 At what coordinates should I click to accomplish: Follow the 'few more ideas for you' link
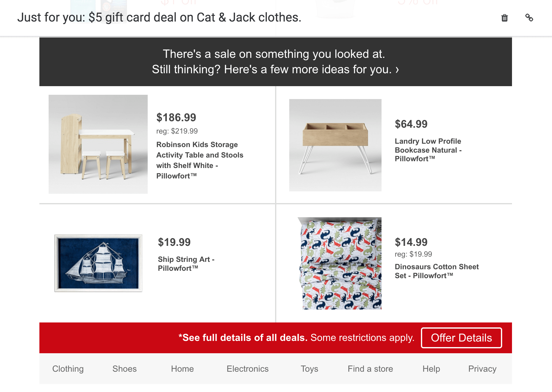(275, 70)
